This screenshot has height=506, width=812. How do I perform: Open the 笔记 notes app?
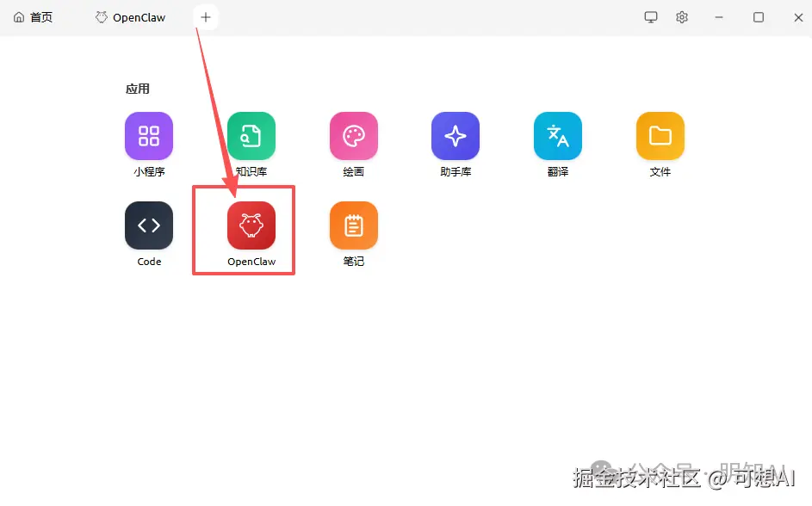click(x=353, y=225)
